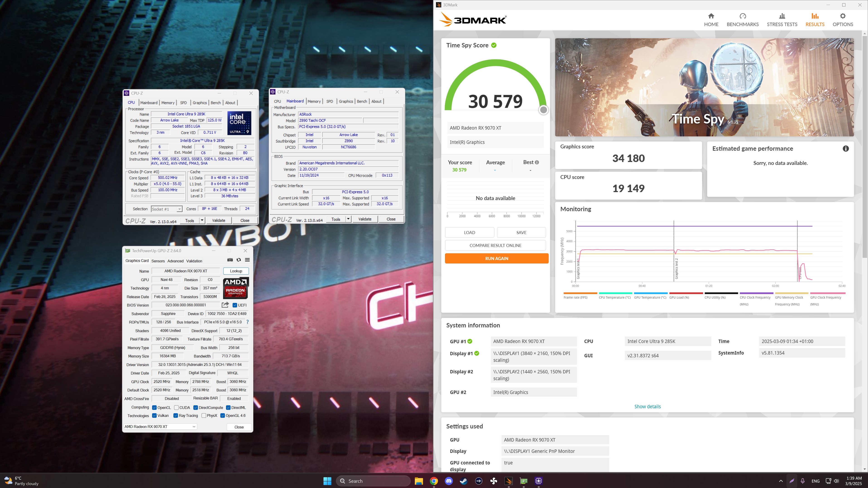
Task: Open the GPU-Z hamburger menu
Action: [x=247, y=260]
